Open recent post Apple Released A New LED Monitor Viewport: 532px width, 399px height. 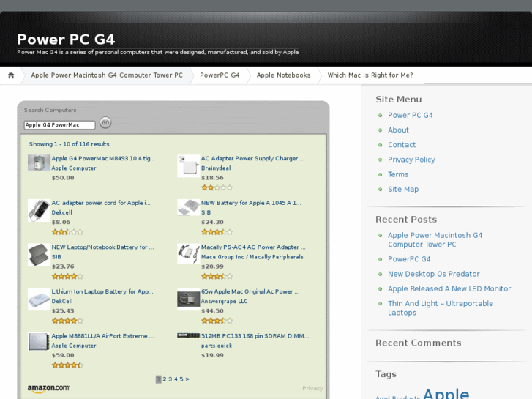tap(449, 288)
